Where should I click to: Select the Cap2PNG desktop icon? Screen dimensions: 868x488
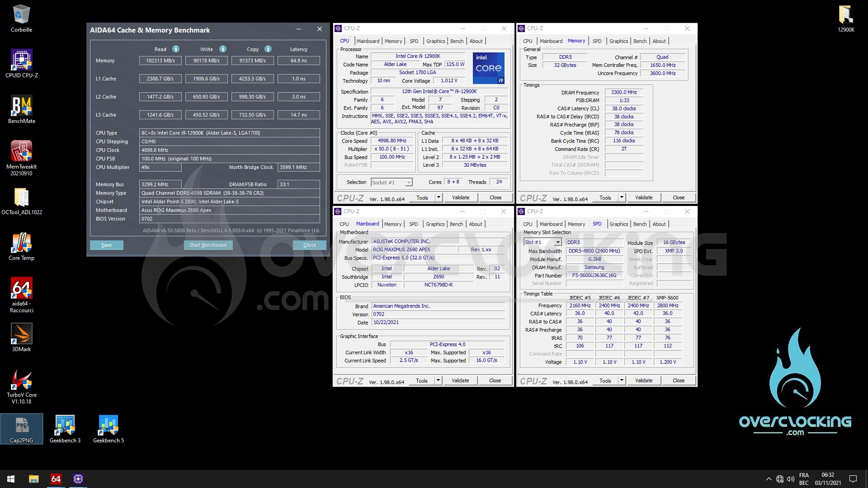21,429
